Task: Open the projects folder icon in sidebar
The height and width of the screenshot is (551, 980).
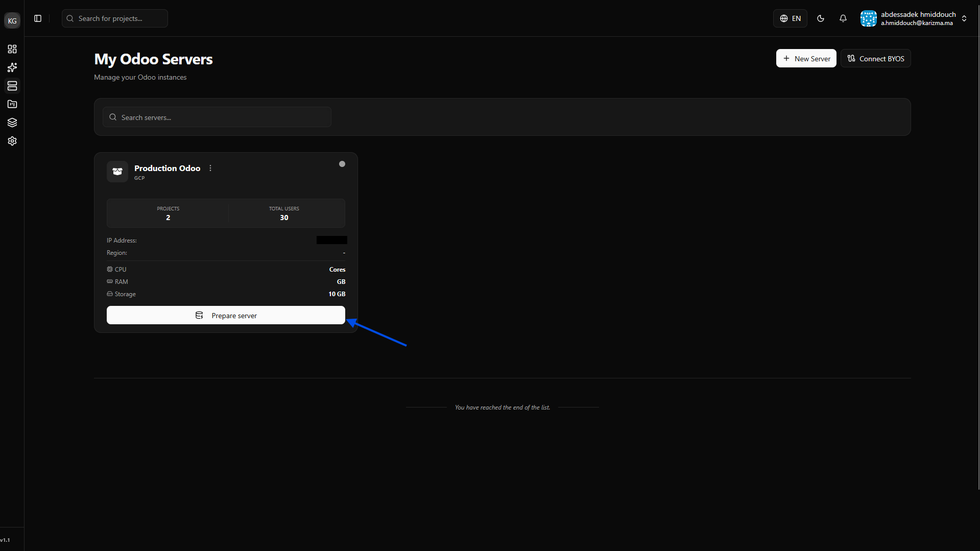Action: pyautogui.click(x=12, y=104)
